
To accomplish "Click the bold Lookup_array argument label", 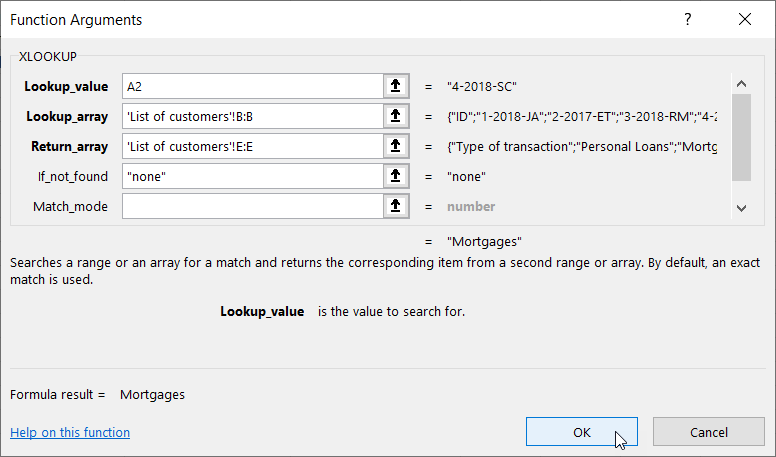I will coord(65,116).
